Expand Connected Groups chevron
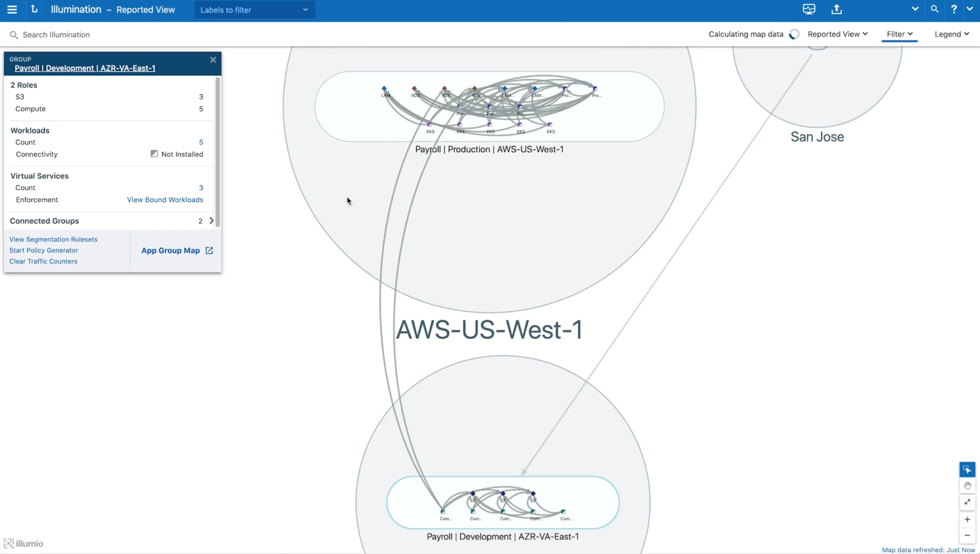Screen dimensions: 980x554 [x=211, y=221]
